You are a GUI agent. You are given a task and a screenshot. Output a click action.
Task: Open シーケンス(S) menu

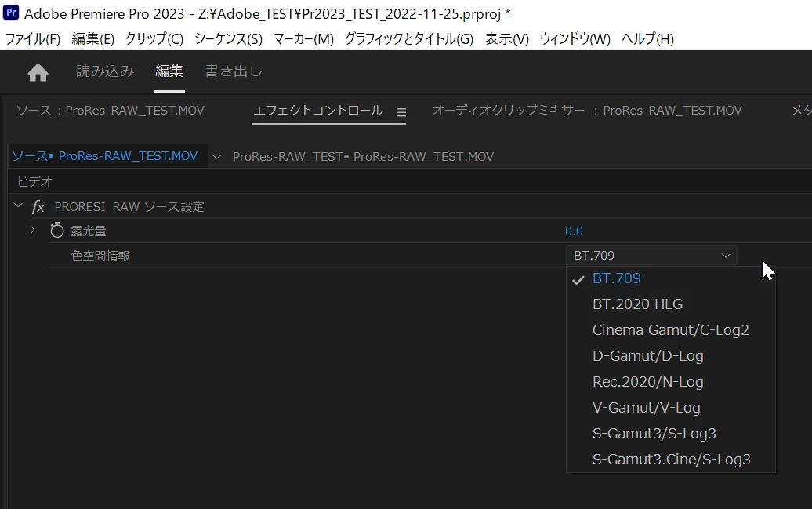[x=228, y=39]
